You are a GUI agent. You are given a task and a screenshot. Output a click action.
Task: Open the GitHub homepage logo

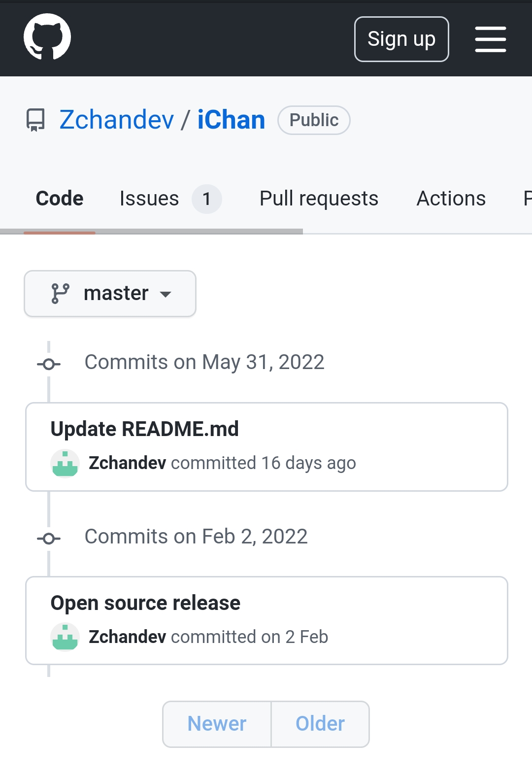pos(47,37)
